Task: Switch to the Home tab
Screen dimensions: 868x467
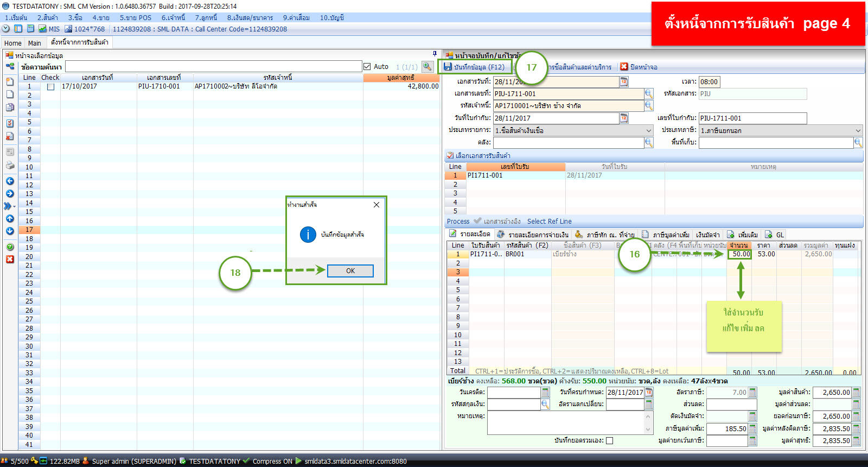Action: tap(12, 43)
